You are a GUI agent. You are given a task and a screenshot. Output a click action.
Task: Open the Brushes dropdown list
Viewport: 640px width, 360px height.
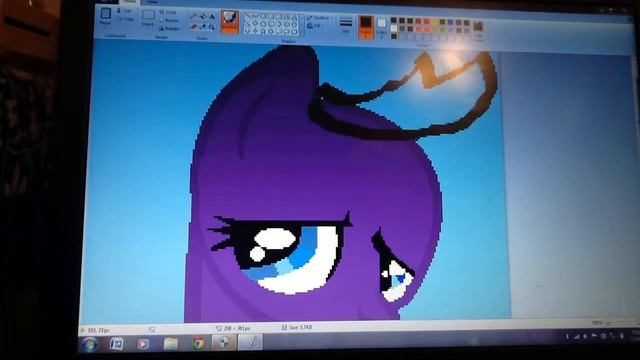pos(229,29)
